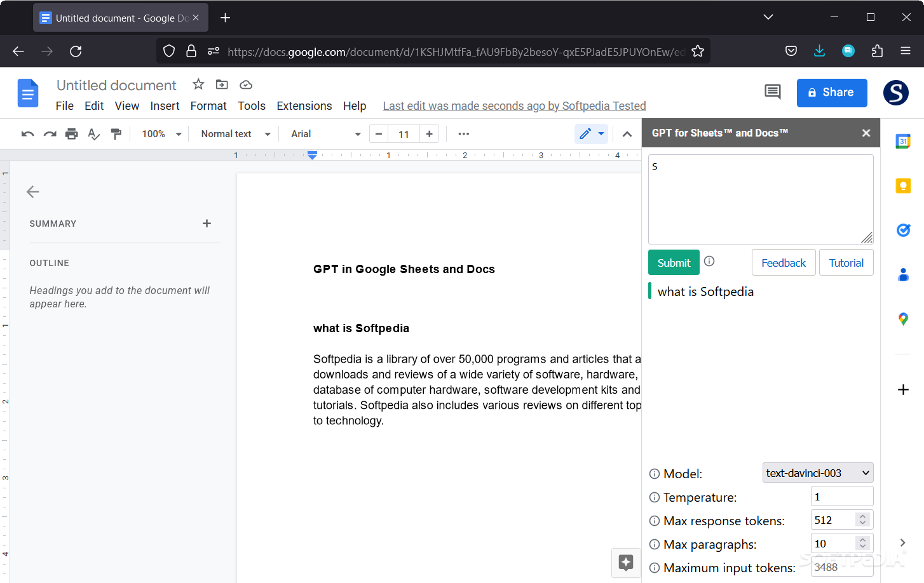The width and height of the screenshot is (924, 583).
Task: Select the Paint format tool
Action: [x=116, y=134]
